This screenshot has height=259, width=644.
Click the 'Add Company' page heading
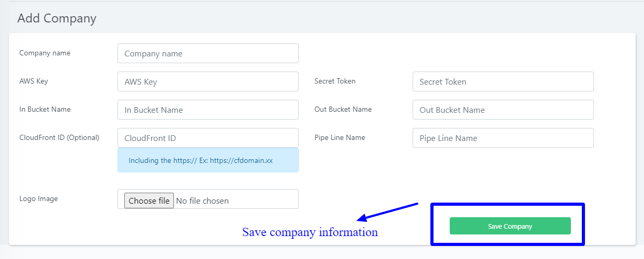coord(57,18)
